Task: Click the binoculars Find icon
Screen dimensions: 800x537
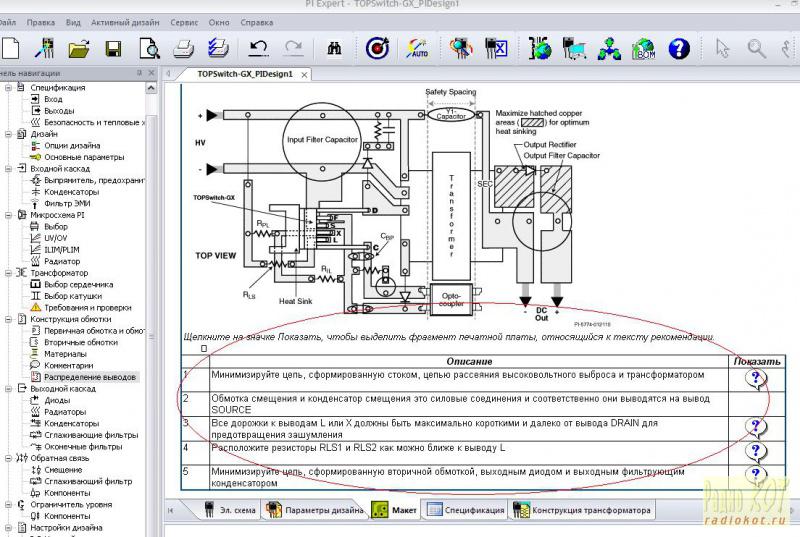Action: (335, 47)
